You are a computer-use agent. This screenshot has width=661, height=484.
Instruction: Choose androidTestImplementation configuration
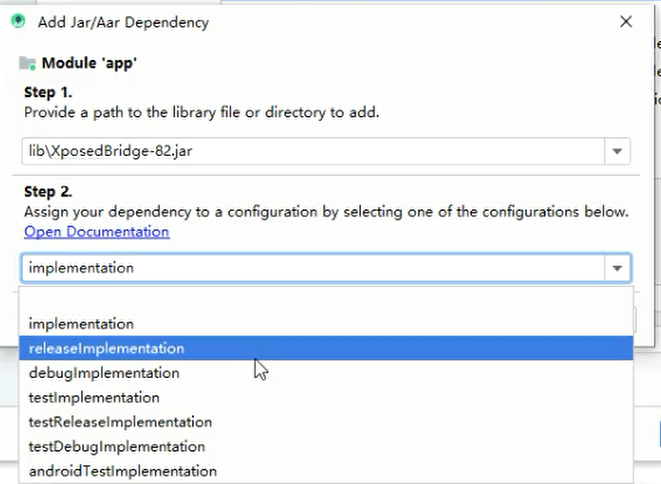(x=326, y=471)
